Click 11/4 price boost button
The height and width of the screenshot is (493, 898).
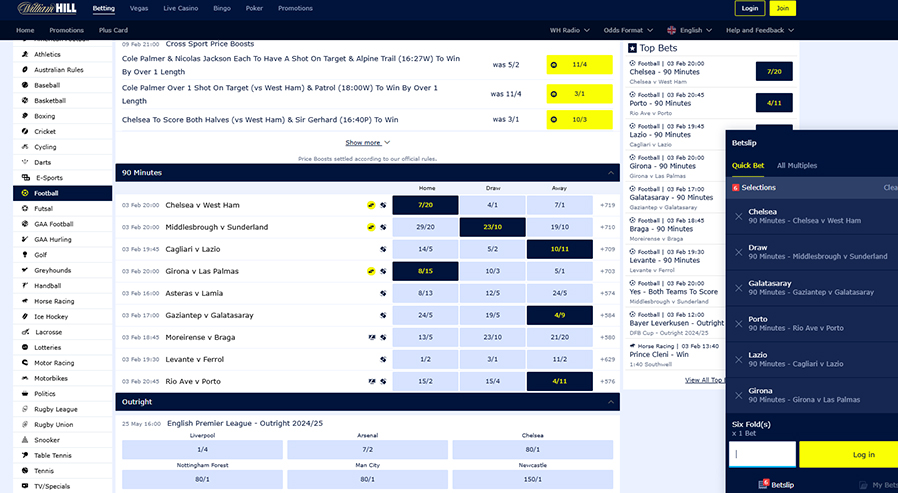[x=579, y=65]
